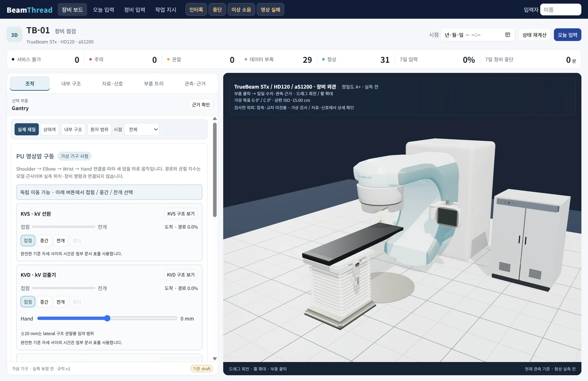Set KVS arm to 접힘 position

[x=28, y=240]
